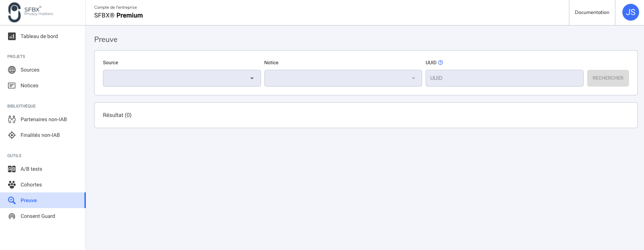Focus the UUID text field

tap(504, 78)
